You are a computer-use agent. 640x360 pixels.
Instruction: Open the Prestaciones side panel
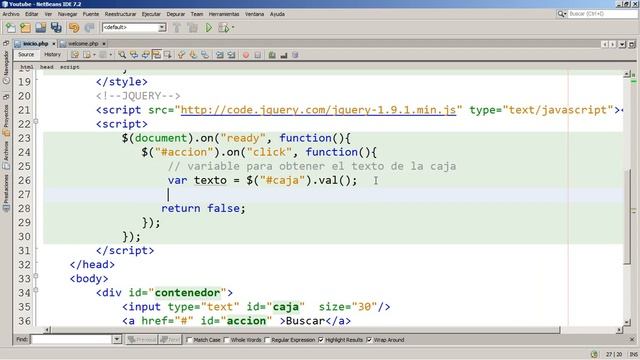coord(6,193)
